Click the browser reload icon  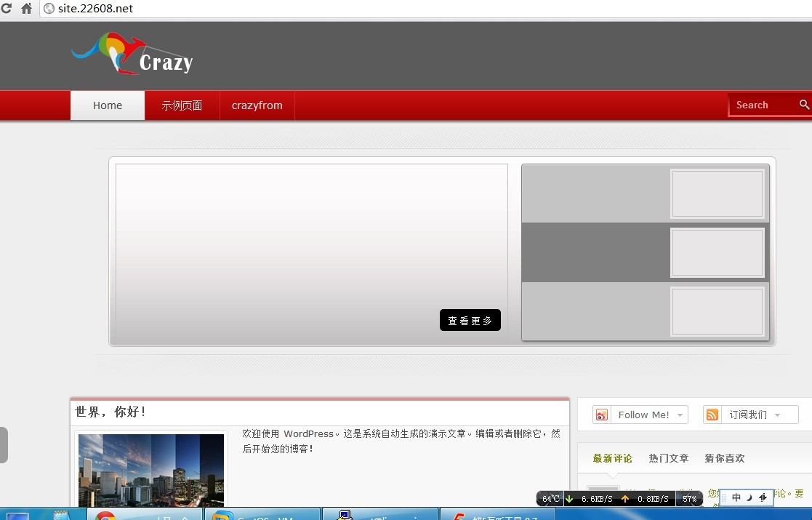6,9
